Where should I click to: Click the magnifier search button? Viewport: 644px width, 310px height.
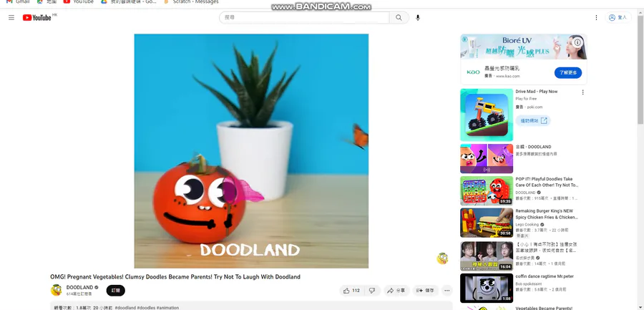tap(399, 18)
